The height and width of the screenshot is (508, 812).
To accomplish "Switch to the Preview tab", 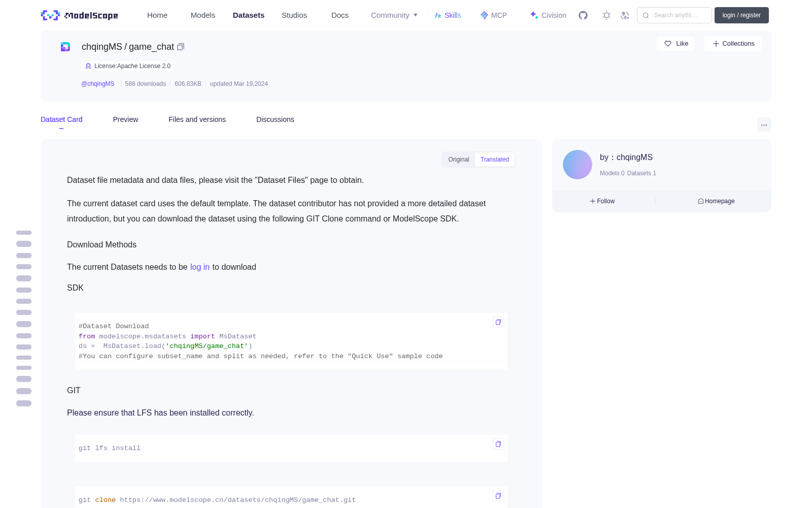I will point(125,119).
